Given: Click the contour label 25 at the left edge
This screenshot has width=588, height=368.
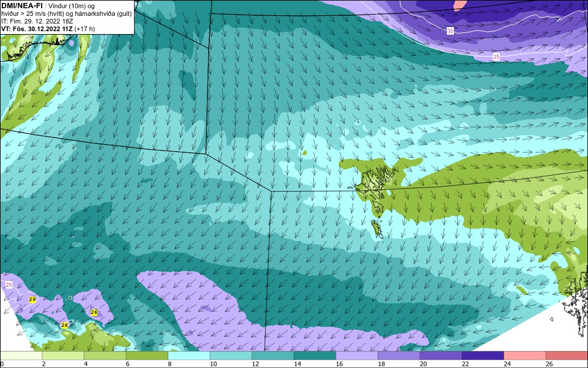Looking at the screenshot, I should coord(9,285).
